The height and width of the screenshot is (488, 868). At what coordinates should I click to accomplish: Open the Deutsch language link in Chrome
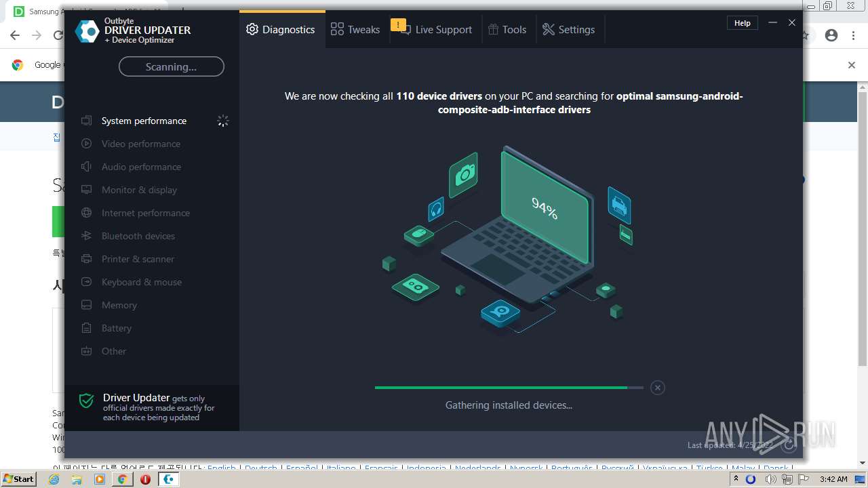261,468
